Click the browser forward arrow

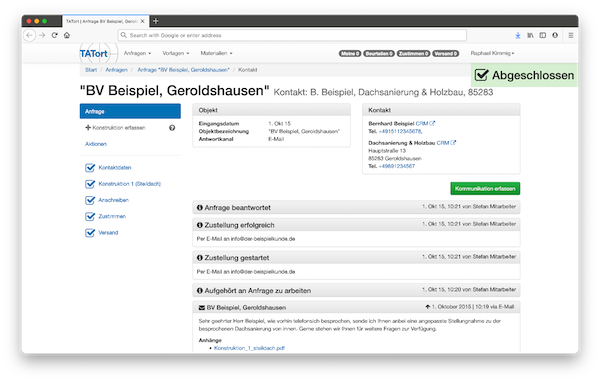tap(42, 35)
